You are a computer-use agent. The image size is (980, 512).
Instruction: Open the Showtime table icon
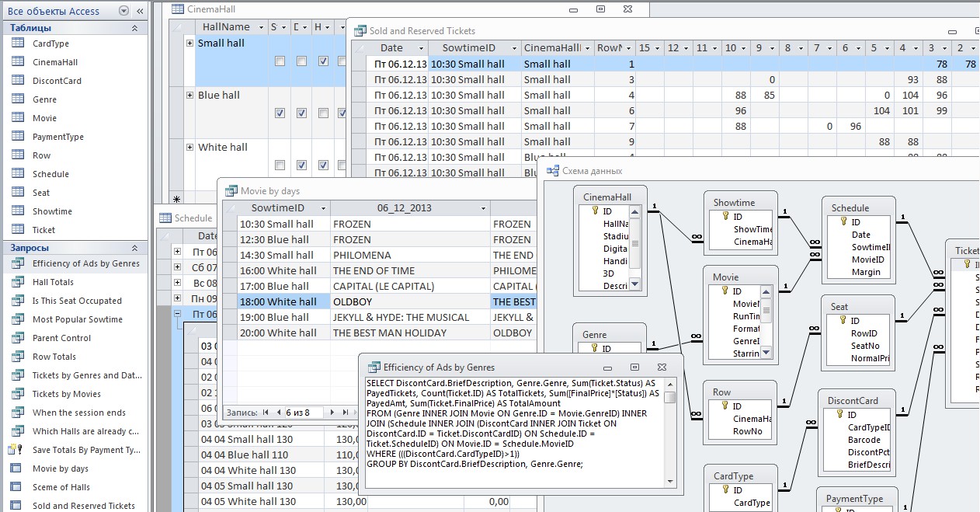point(18,211)
